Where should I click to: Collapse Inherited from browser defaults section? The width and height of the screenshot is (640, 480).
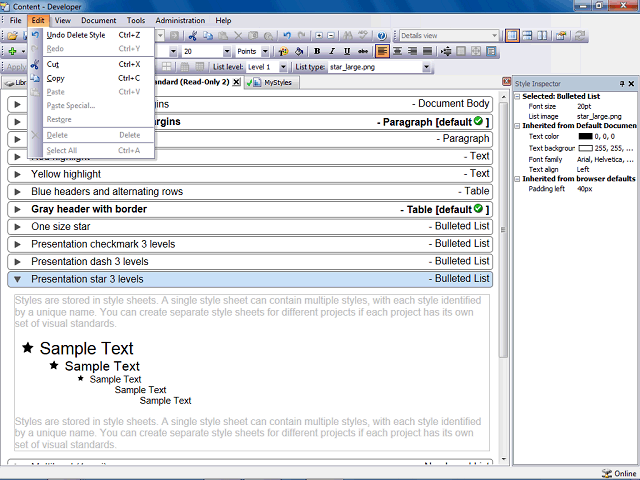(517, 179)
